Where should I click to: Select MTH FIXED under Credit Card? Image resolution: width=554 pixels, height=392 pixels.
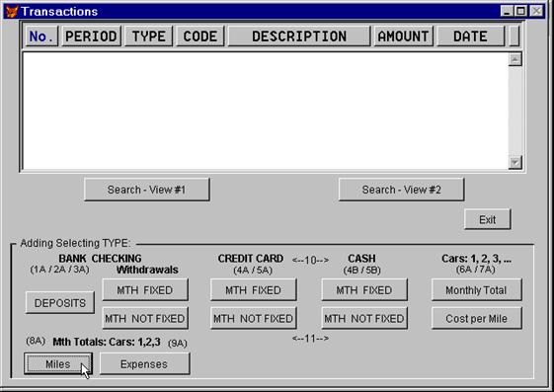[x=254, y=290]
